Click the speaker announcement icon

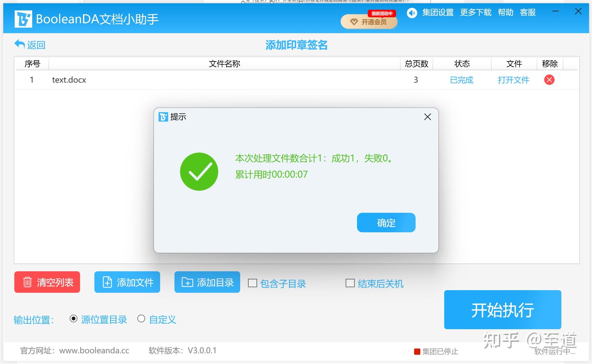pos(412,13)
